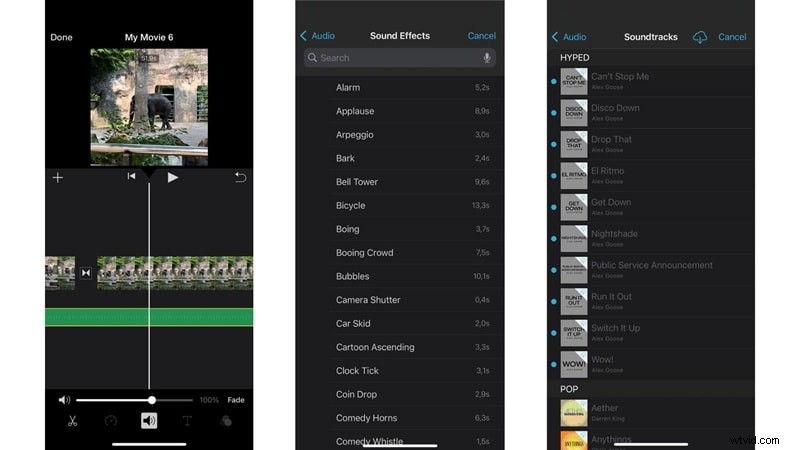800x450 pixels.
Task: Select the Aether soundtrack under POP
Action: click(651, 413)
